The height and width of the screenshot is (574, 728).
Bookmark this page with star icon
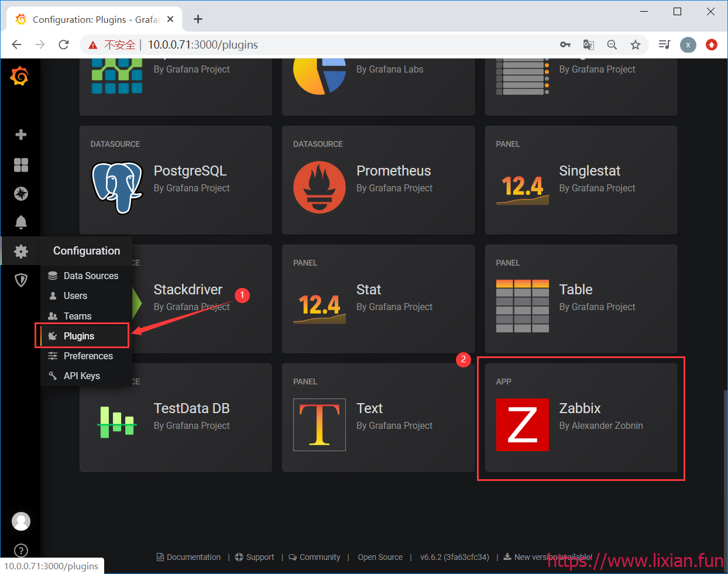tap(636, 44)
